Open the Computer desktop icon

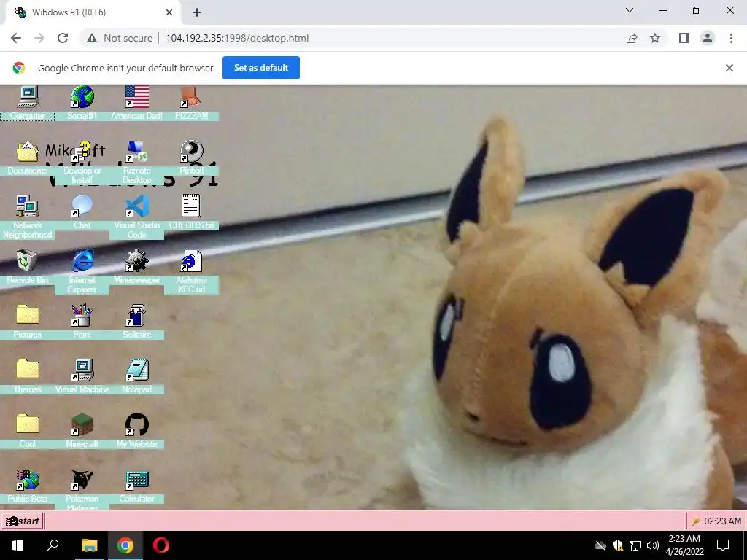point(27,97)
